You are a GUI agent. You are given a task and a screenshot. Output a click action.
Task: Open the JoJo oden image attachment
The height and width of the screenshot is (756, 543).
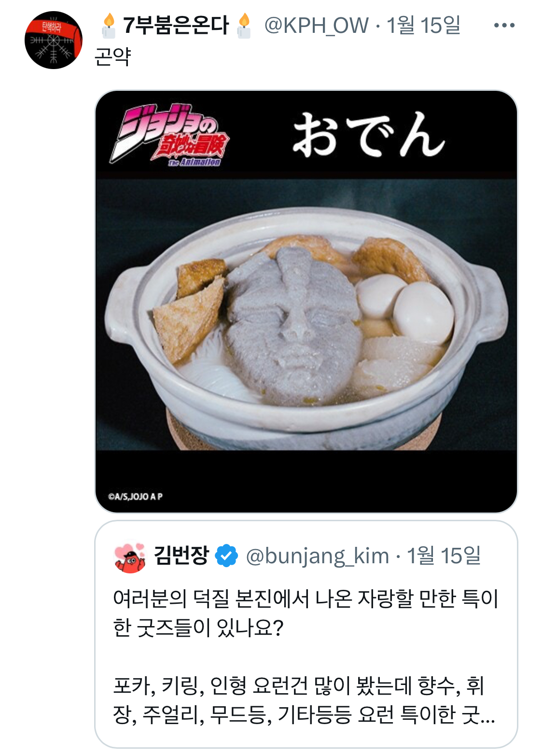click(306, 301)
